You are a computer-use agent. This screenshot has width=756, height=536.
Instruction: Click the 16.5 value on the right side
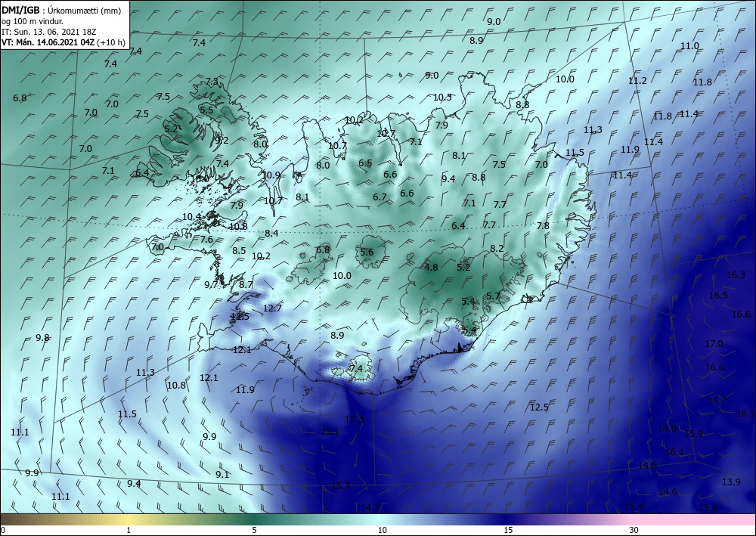[718, 296]
